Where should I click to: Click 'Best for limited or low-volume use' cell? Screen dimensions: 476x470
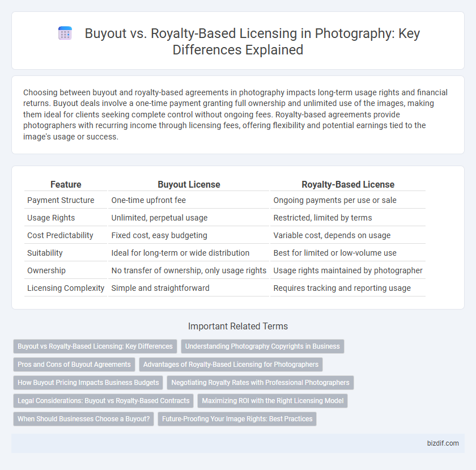348,253
